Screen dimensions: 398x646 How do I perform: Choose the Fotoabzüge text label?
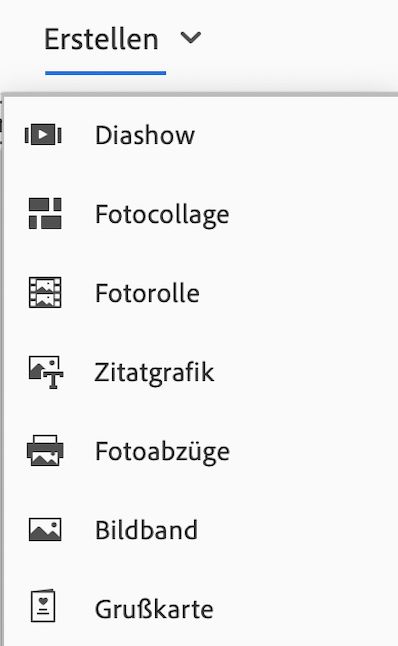[162, 452]
